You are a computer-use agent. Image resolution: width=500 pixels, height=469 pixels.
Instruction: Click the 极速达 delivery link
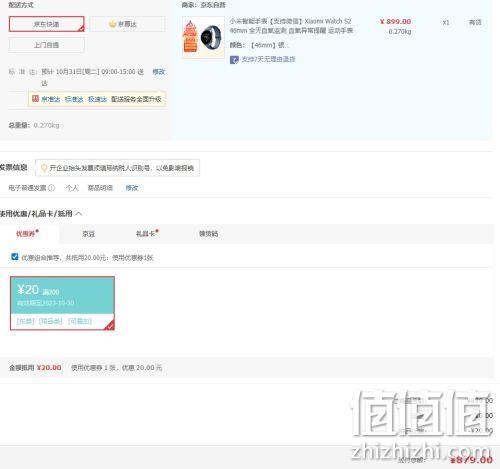tap(97, 99)
